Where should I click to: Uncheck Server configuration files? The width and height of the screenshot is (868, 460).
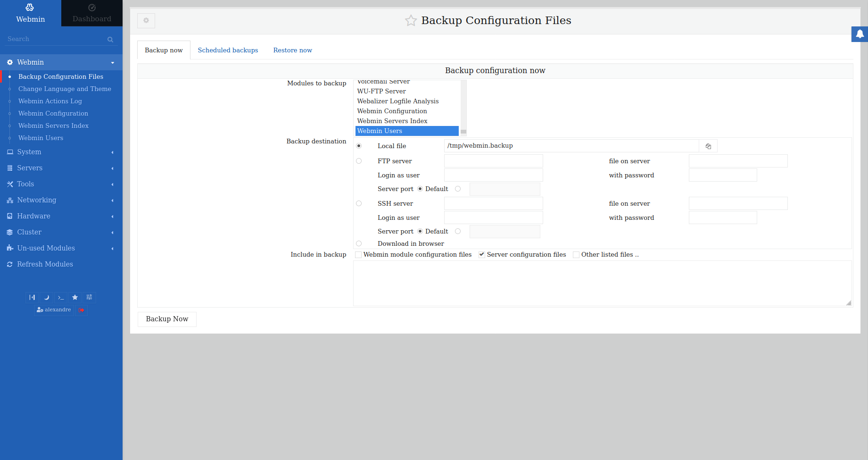(x=482, y=255)
